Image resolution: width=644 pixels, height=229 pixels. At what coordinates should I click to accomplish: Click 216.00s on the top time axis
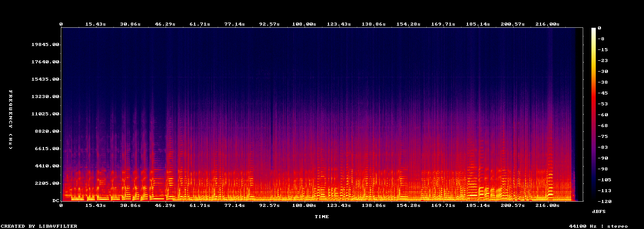click(548, 24)
